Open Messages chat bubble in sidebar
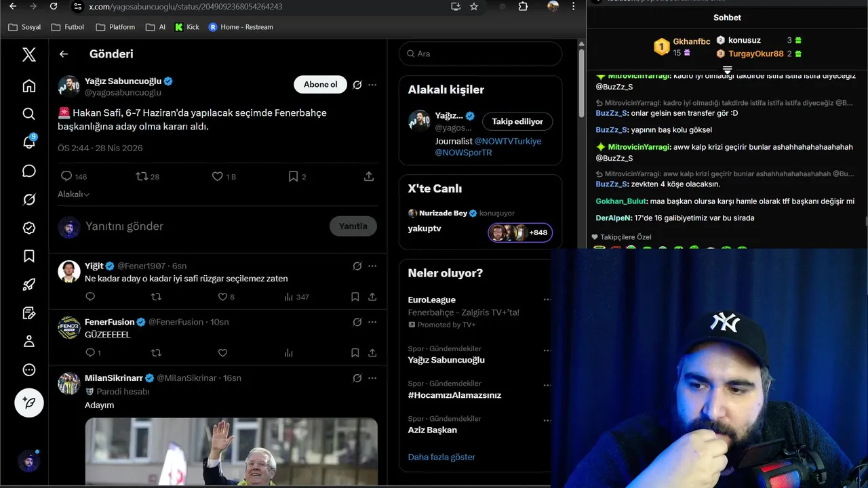 [28, 171]
